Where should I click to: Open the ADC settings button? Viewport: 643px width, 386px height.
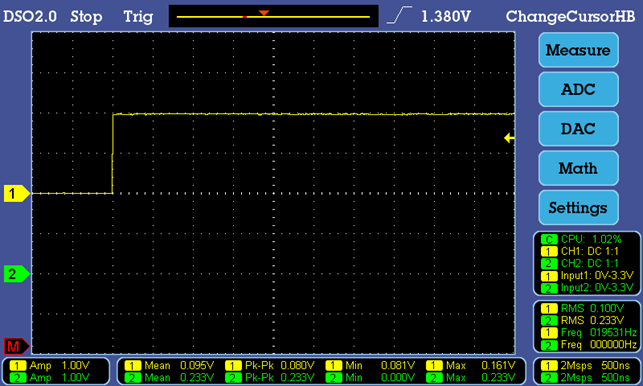tap(578, 89)
